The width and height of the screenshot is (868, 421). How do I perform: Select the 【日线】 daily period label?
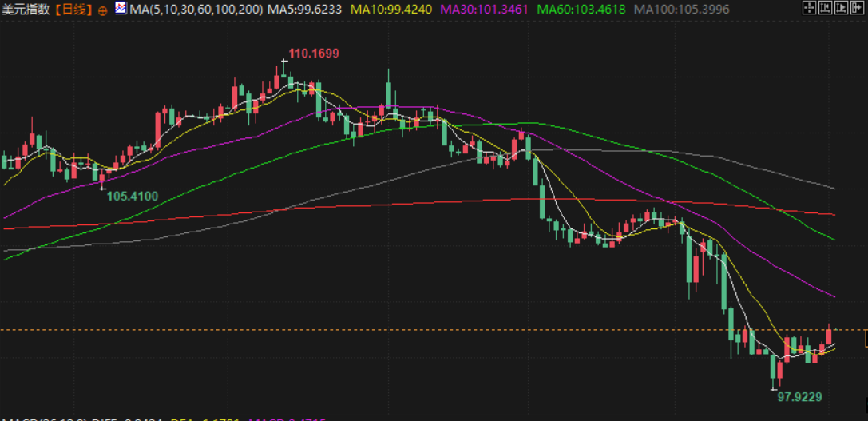(73, 10)
